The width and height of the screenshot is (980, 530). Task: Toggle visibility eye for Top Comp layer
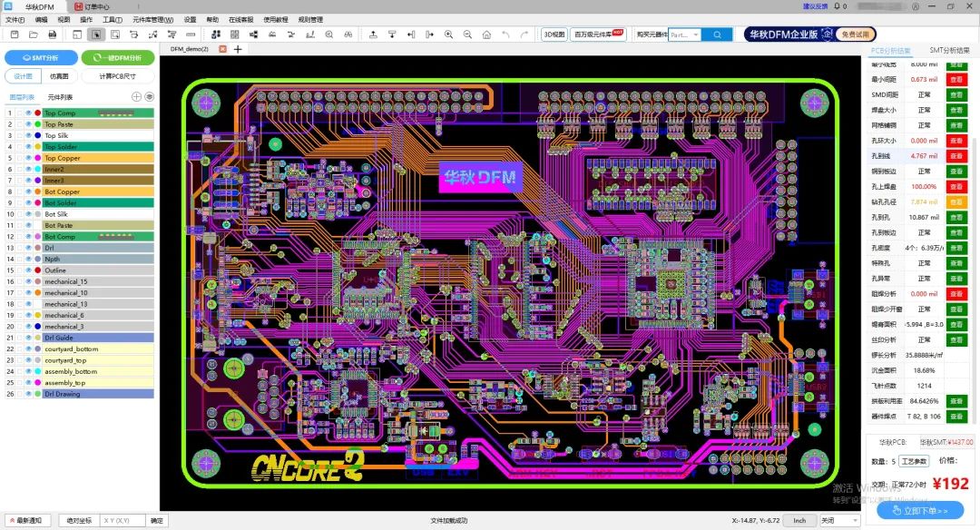pyautogui.click(x=29, y=113)
